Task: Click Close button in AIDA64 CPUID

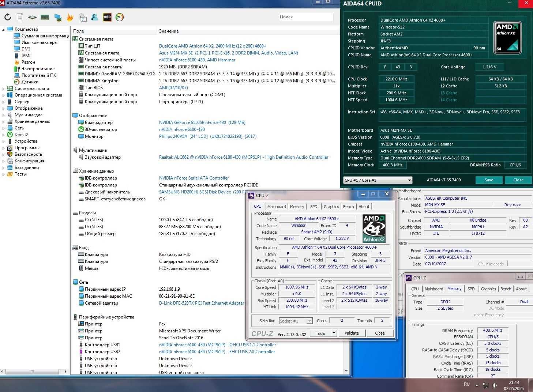Action: (518, 180)
